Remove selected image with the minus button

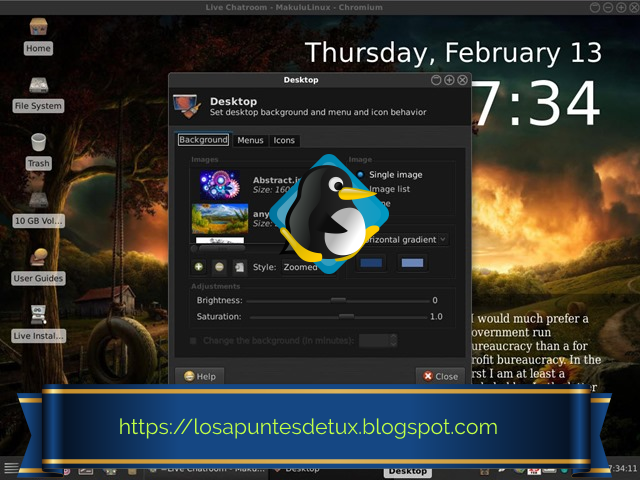tap(219, 267)
